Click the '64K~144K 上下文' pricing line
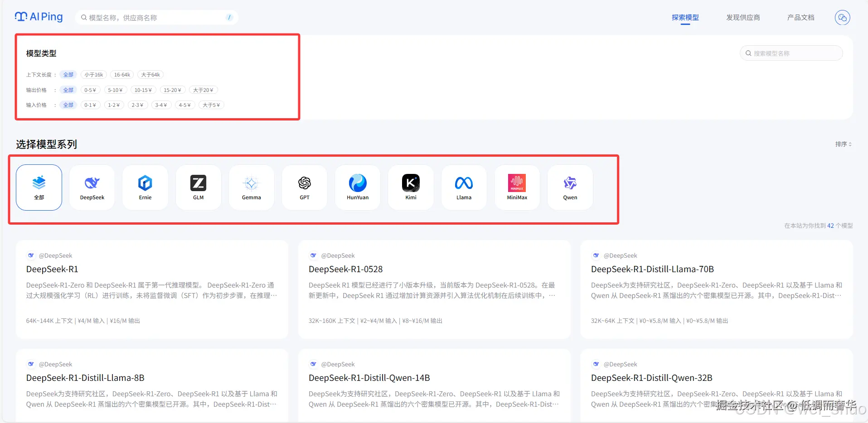Viewport: 868px width, 423px height. 83,321
